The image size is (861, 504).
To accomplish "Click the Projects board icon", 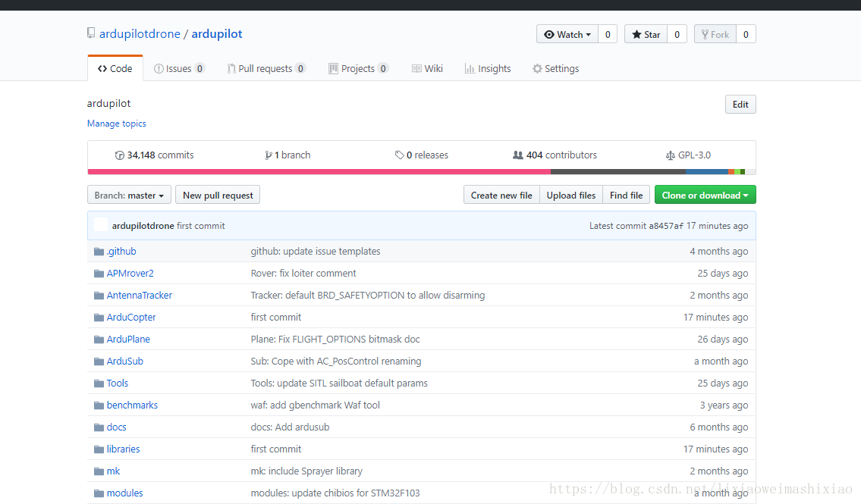I will point(333,68).
